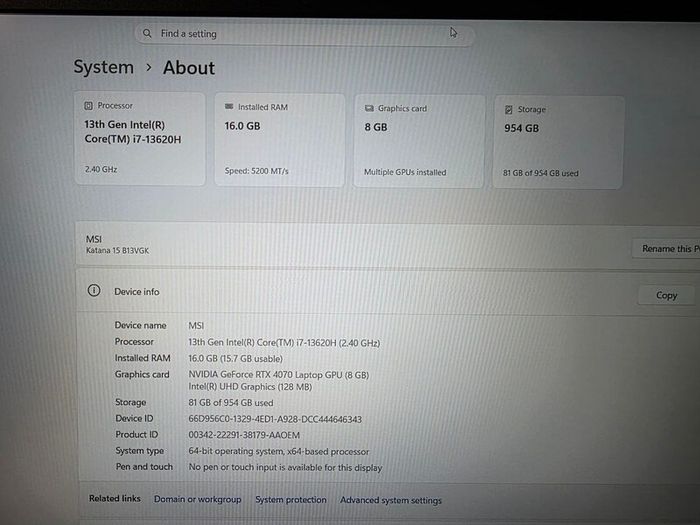Screen dimensions: 700x525
Task: Click NVIDIA GeForce RTX 4070 Laptop GPU text
Action: (x=279, y=375)
